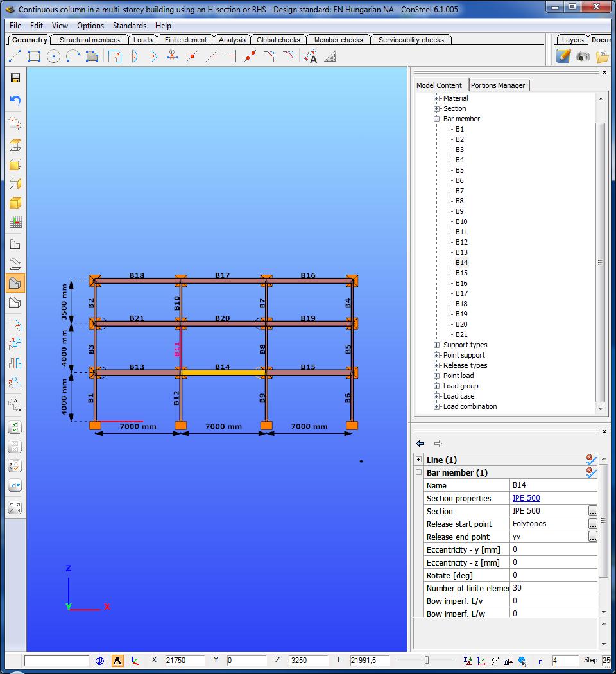Select the Draw arc tool
Image resolution: width=616 pixels, height=674 pixels.
pos(73,56)
